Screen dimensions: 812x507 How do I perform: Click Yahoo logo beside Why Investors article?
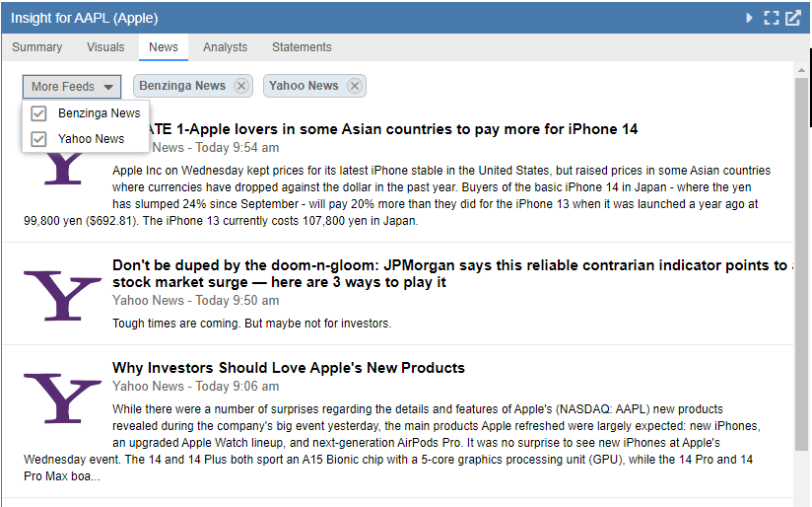(63, 398)
